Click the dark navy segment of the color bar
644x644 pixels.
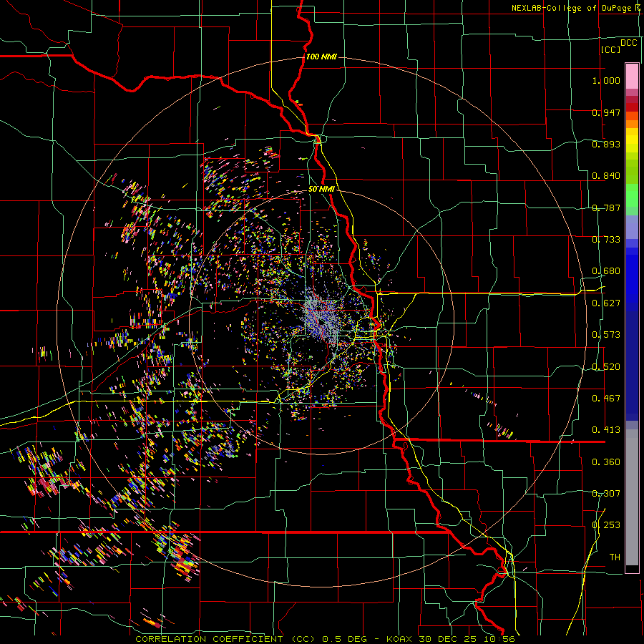(632, 366)
